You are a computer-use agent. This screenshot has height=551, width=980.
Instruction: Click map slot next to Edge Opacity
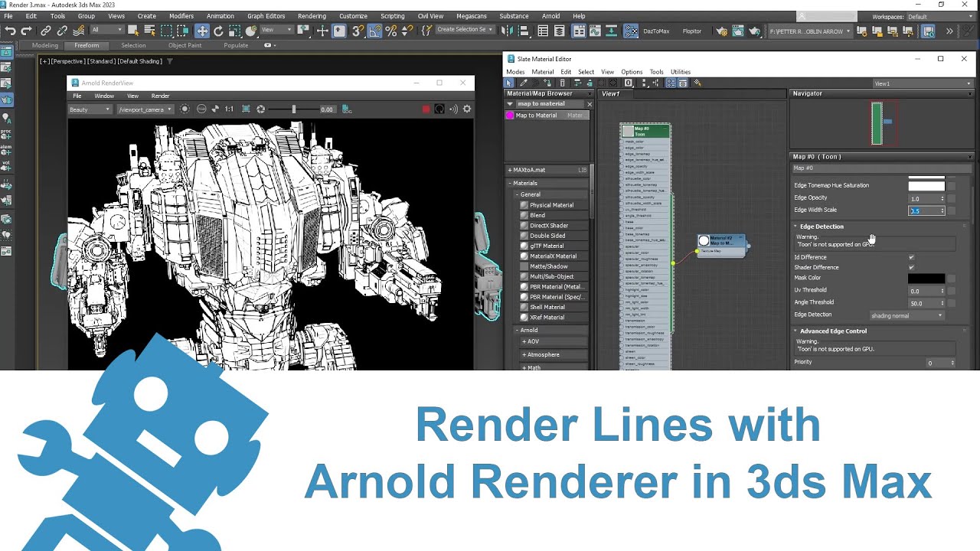[x=952, y=198]
